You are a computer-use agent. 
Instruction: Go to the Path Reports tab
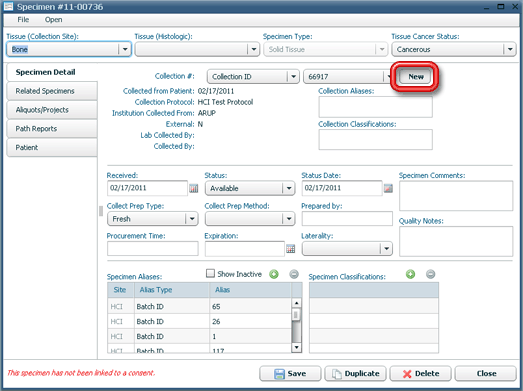point(52,129)
